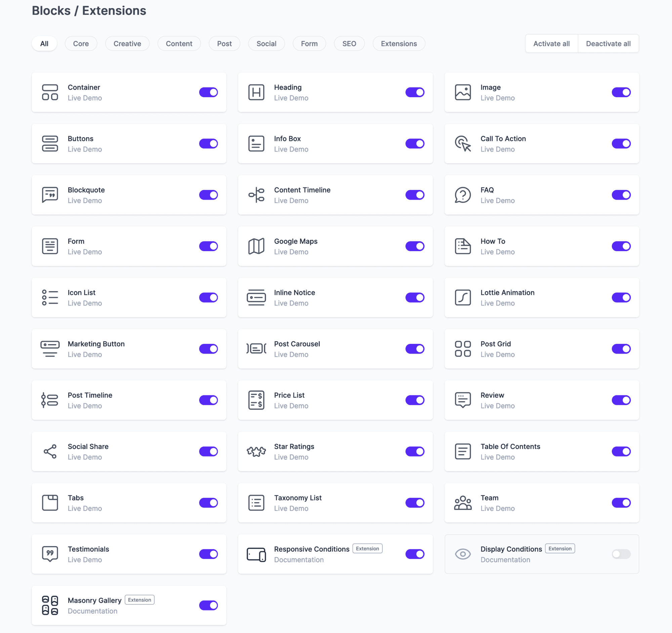Click the Post Timeline icon
The image size is (672, 633).
click(50, 400)
